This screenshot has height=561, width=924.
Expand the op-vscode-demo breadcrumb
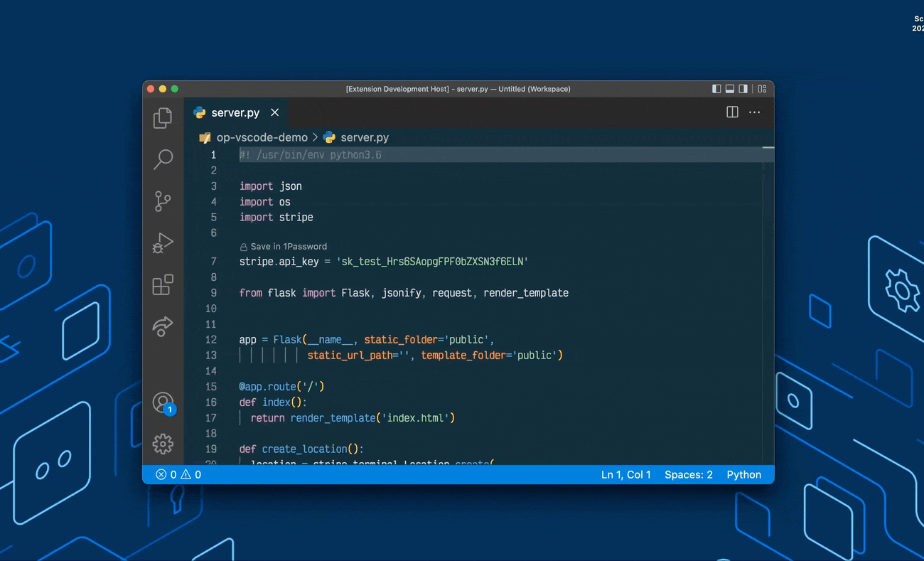point(262,137)
